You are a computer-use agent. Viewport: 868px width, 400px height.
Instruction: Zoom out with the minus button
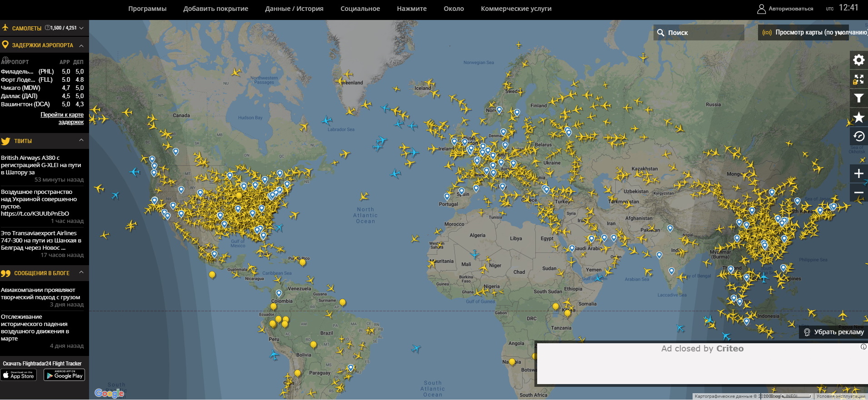click(858, 193)
